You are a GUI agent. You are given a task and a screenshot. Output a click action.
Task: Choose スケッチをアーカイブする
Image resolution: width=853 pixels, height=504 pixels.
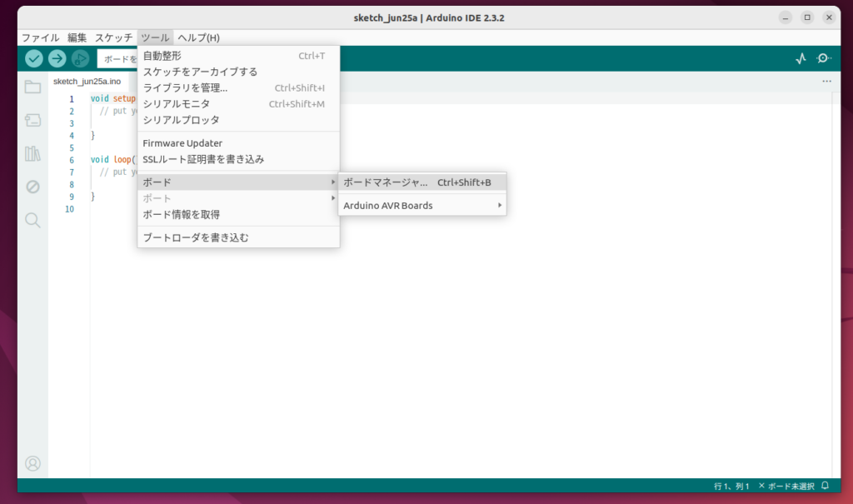coord(238,72)
